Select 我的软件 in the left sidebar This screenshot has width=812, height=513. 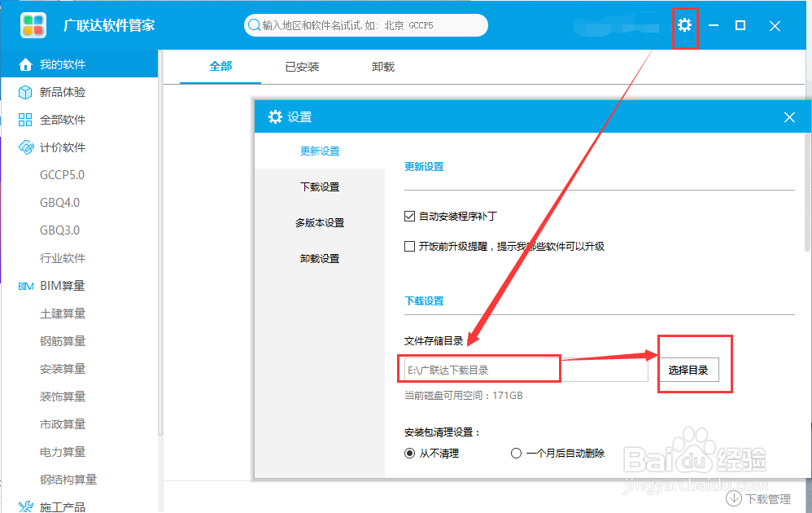coord(80,64)
